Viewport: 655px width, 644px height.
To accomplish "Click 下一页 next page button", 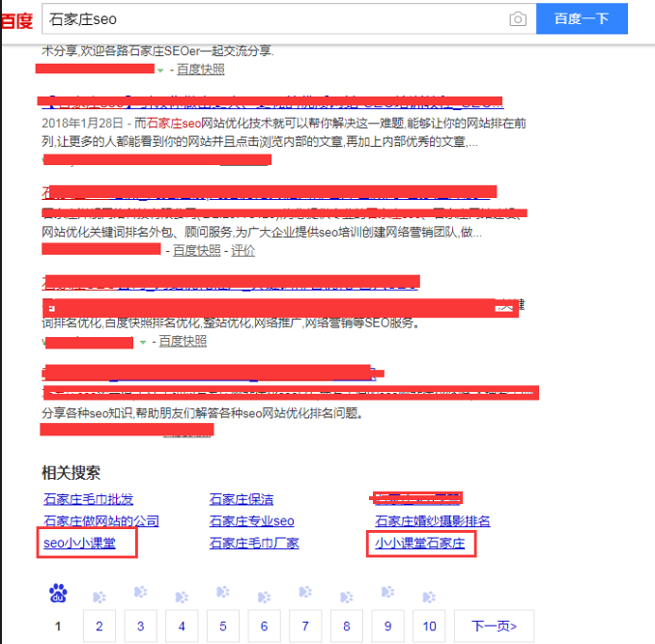I will (x=495, y=626).
